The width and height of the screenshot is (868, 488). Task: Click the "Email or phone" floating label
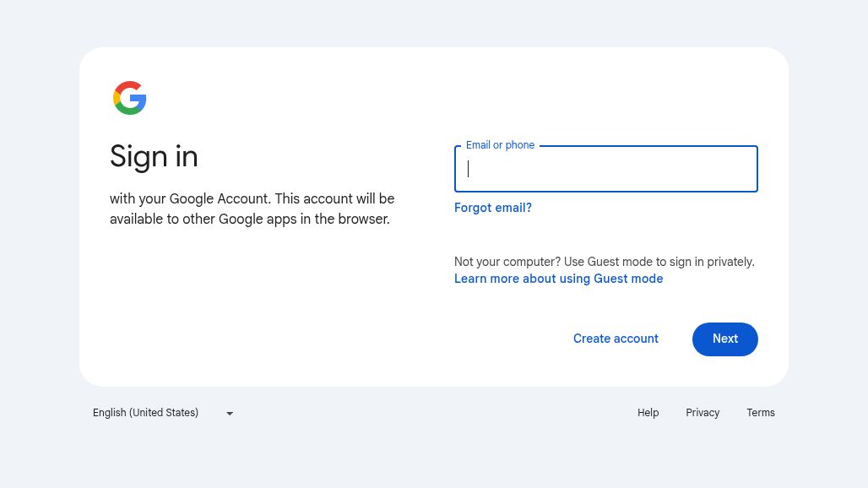[x=500, y=145]
